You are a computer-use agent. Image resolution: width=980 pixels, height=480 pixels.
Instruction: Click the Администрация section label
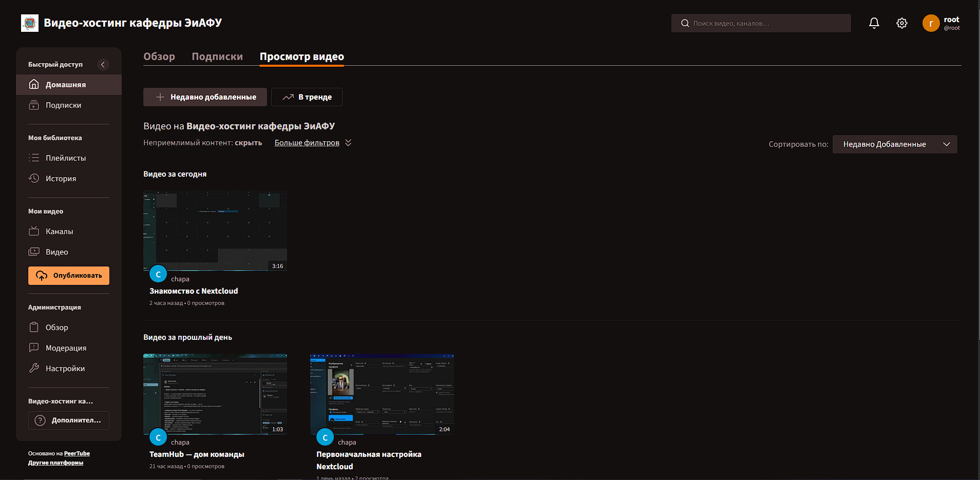tap(54, 307)
